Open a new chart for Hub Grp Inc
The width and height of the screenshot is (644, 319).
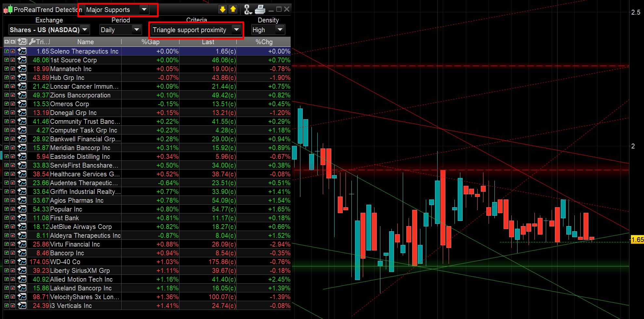22,78
